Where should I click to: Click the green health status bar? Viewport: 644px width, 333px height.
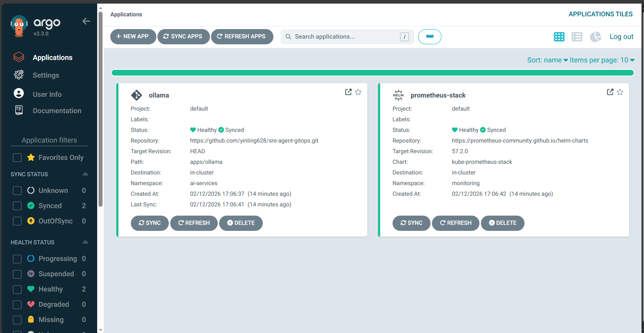pyautogui.click(x=372, y=73)
